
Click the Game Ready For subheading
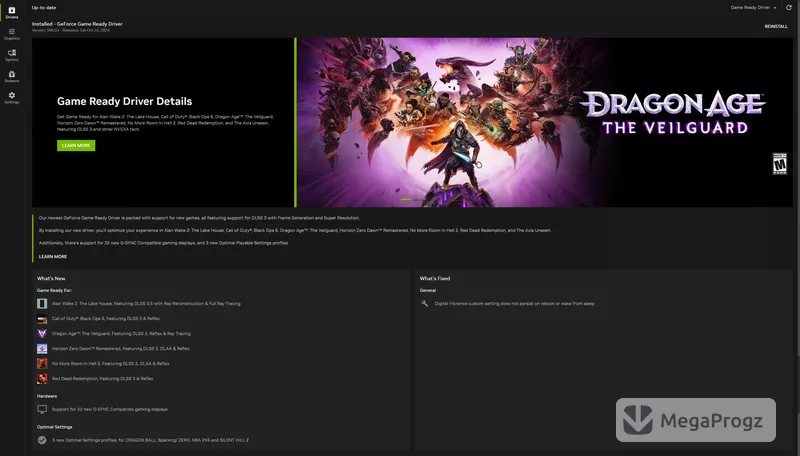click(x=54, y=290)
